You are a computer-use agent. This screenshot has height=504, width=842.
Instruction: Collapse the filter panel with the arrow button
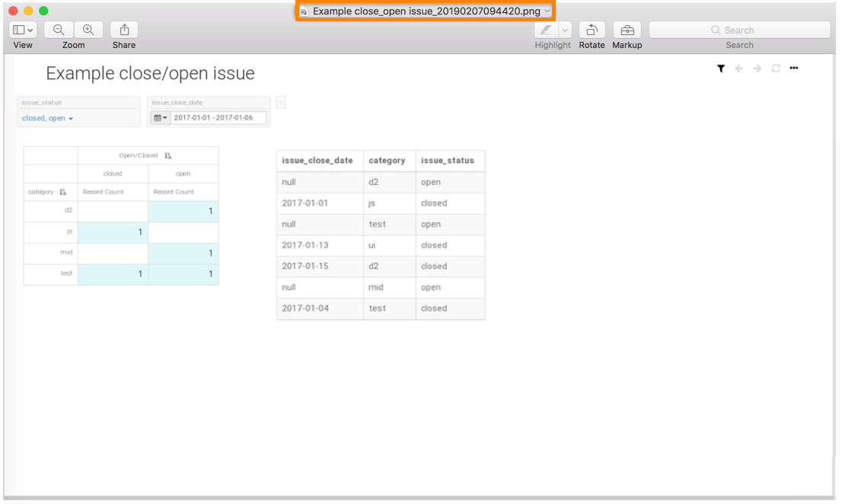(281, 103)
